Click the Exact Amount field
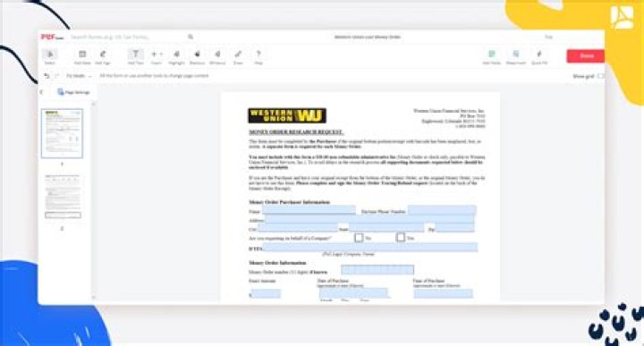Image resolution: width=644 pixels, height=346 pixels. [x=266, y=294]
